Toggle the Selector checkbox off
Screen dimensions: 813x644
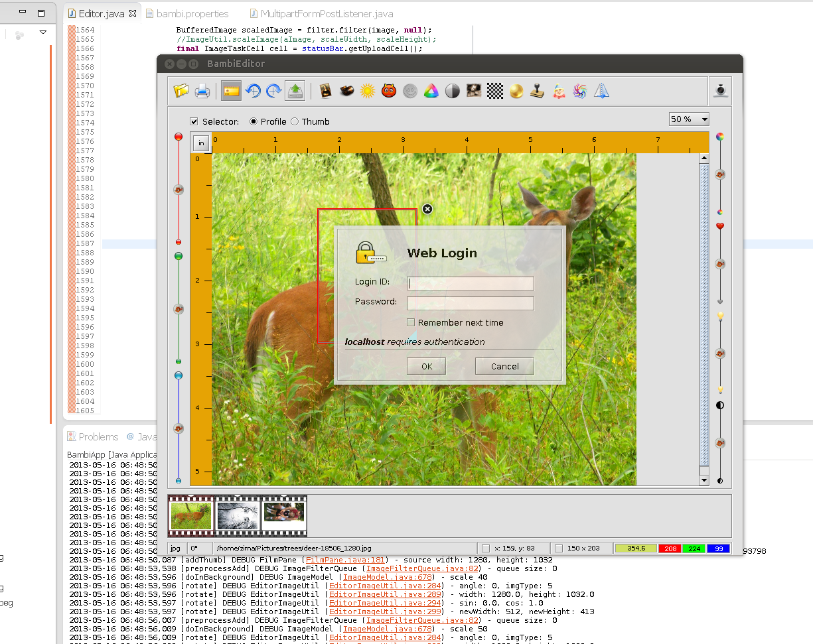point(194,121)
